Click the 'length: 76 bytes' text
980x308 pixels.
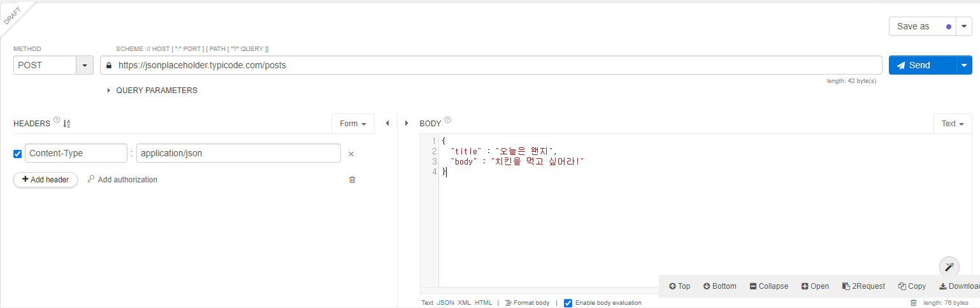point(946,303)
